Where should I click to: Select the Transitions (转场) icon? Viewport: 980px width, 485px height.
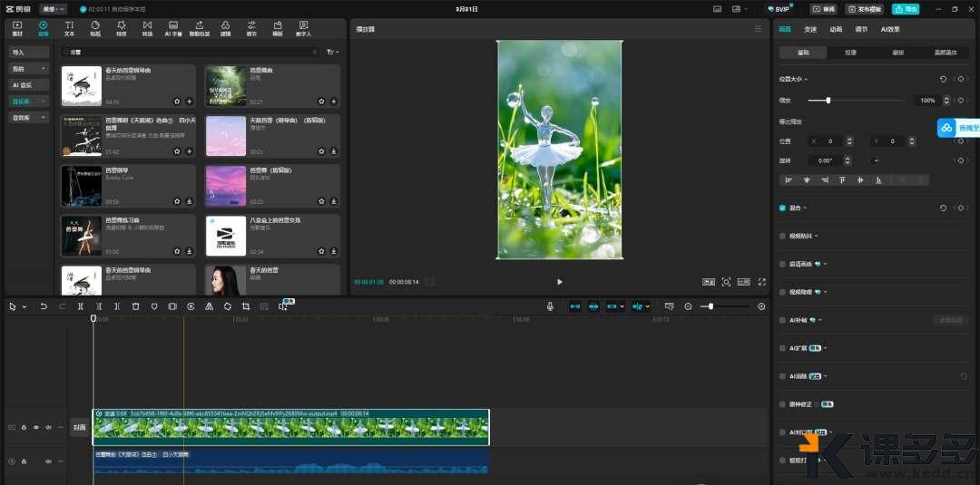[147, 27]
